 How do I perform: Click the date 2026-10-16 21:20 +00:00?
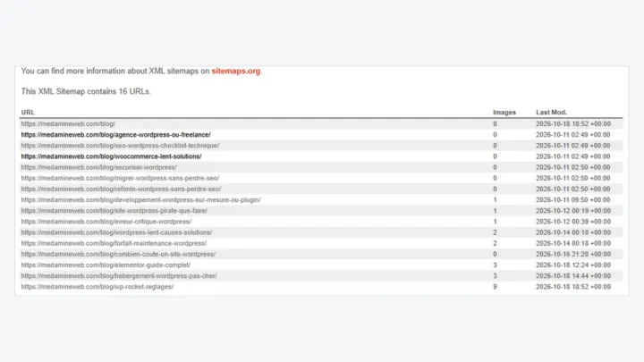click(x=573, y=254)
